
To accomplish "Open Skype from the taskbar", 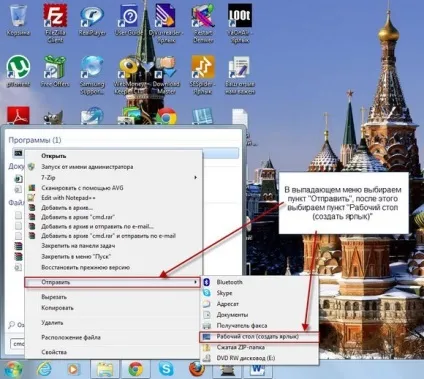I will coord(166,369).
